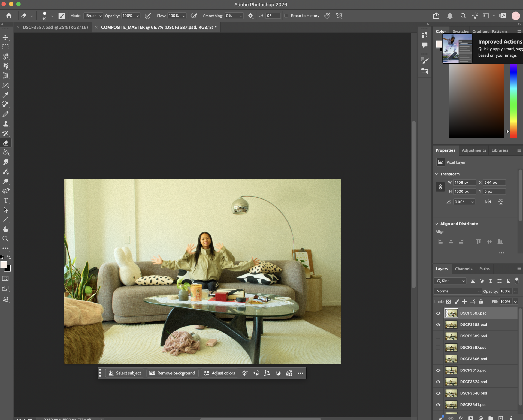This screenshot has height=420, width=523.
Task: Select the Clone Stamp tool
Action: click(5, 124)
